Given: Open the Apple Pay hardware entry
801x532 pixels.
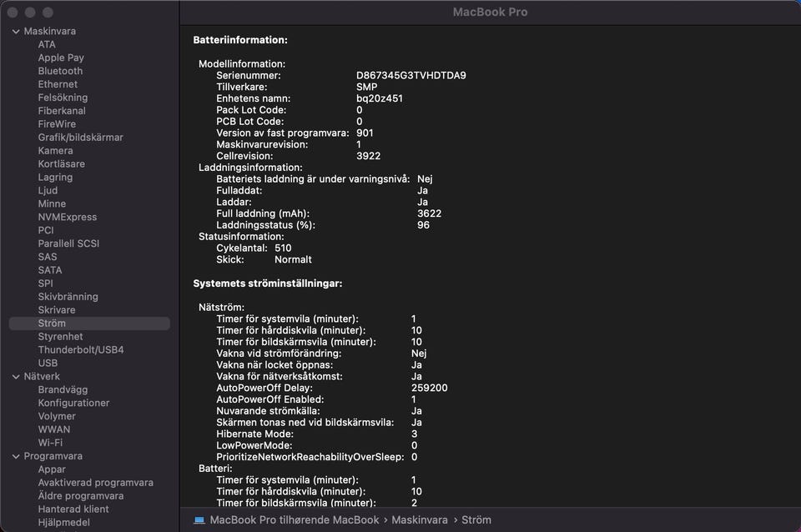Looking at the screenshot, I should pos(61,58).
